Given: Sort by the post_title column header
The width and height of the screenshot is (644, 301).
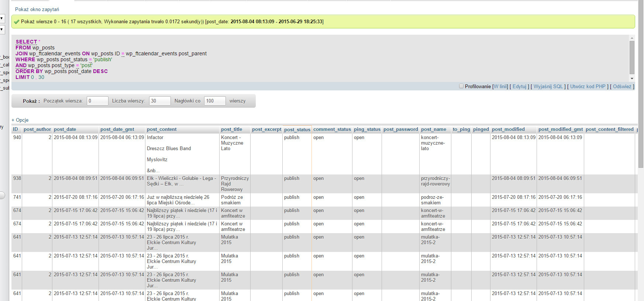Looking at the screenshot, I should (232, 129).
